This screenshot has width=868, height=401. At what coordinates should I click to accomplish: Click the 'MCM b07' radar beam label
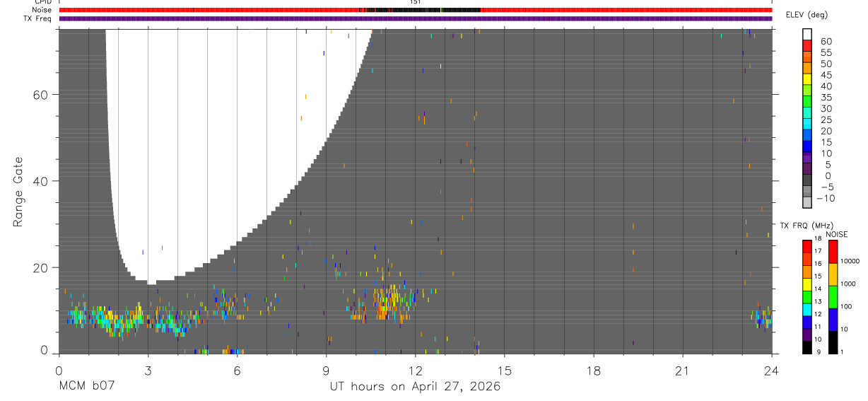[x=86, y=387]
